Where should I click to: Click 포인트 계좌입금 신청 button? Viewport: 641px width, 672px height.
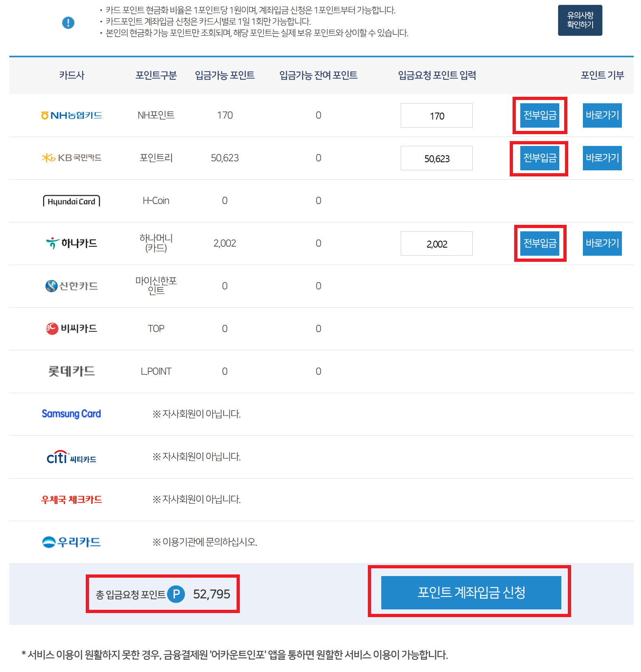471,593
